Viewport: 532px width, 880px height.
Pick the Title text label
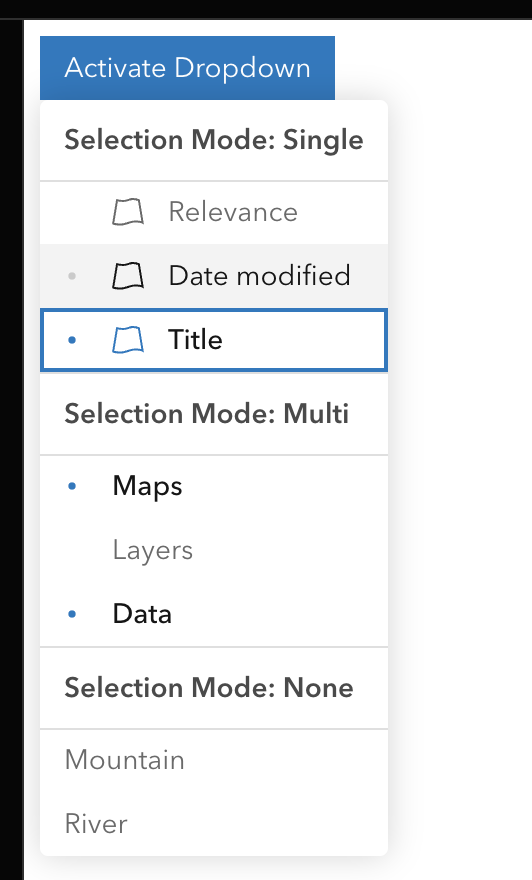pos(195,340)
